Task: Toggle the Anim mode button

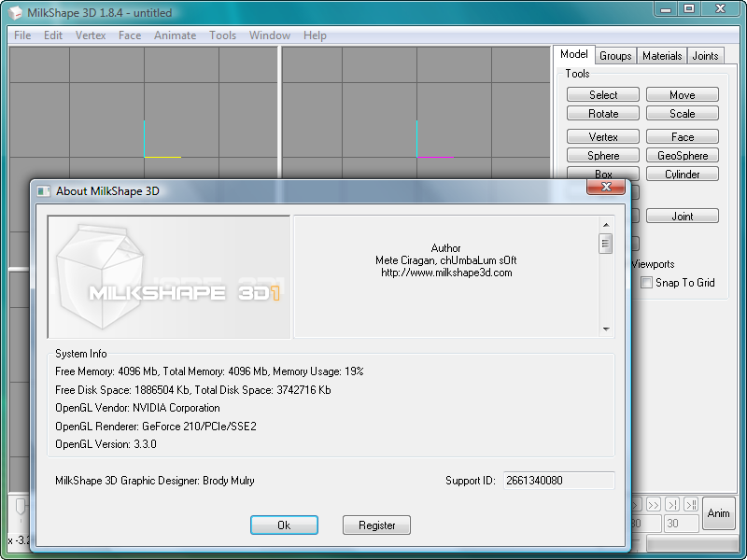Action: (x=718, y=512)
